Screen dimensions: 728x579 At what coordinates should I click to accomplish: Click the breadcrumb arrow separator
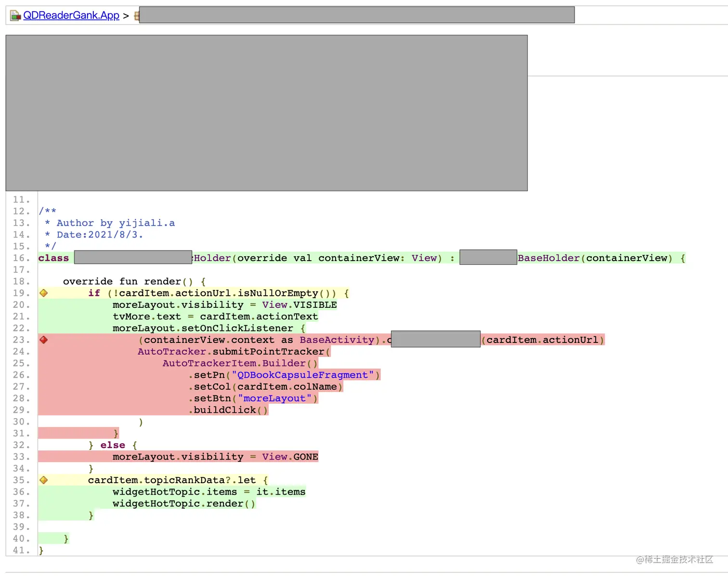pyautogui.click(x=126, y=15)
